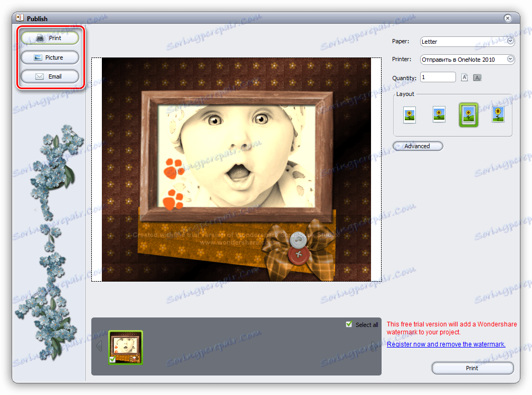Open the Register now and remove watermark link

[x=446, y=344]
